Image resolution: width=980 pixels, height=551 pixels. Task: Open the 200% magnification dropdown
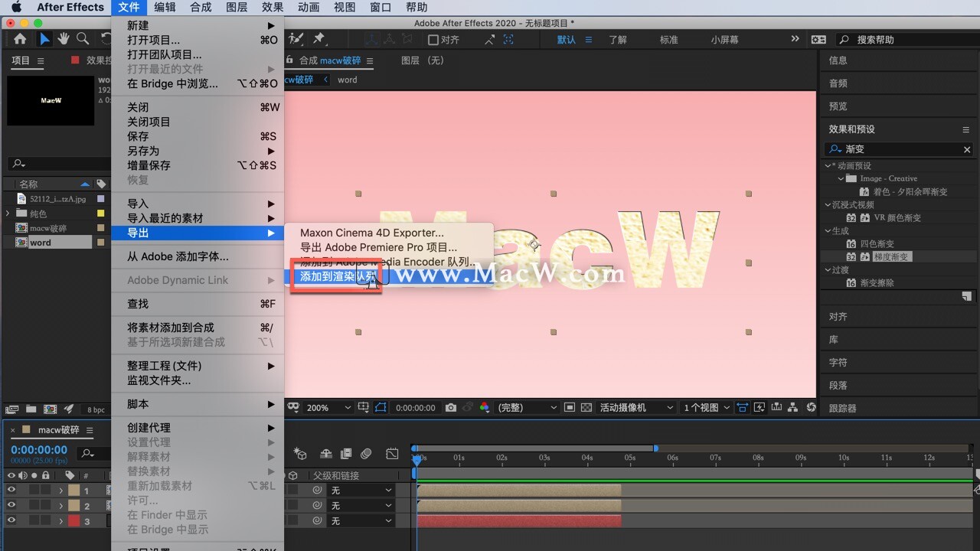coord(328,408)
